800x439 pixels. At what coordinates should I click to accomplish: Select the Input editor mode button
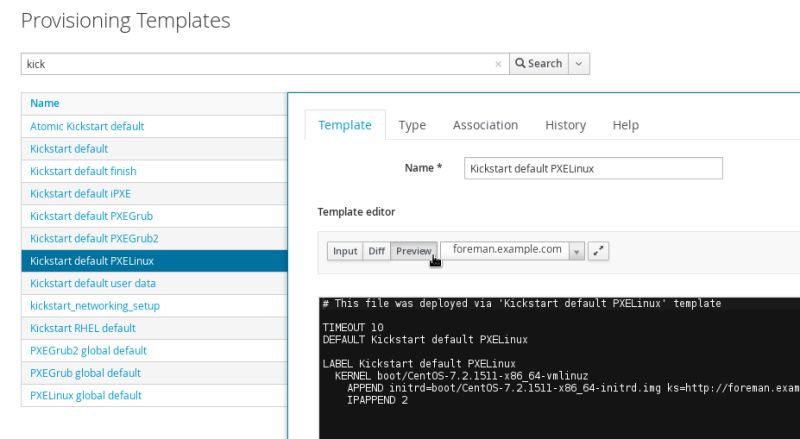(x=345, y=251)
